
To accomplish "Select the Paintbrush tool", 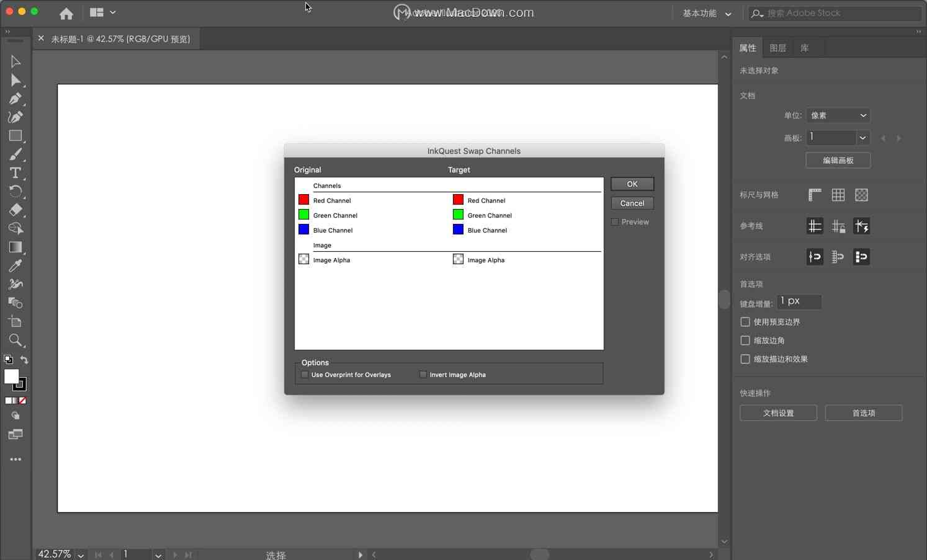I will [16, 154].
